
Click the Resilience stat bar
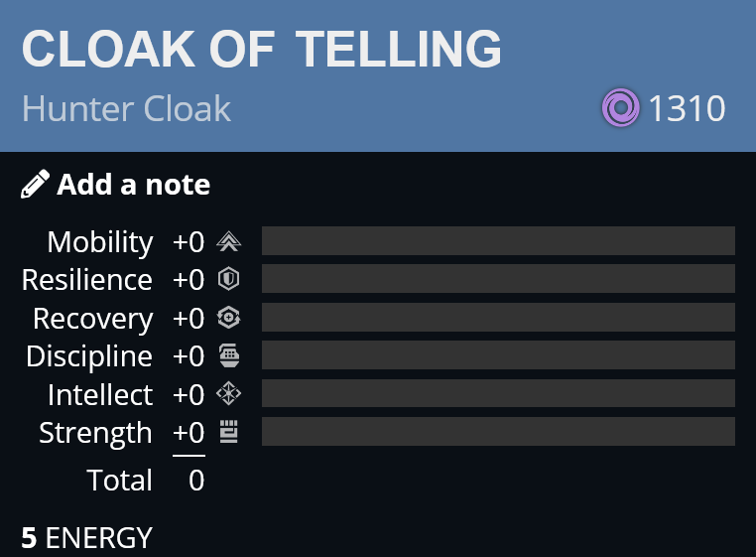498,278
